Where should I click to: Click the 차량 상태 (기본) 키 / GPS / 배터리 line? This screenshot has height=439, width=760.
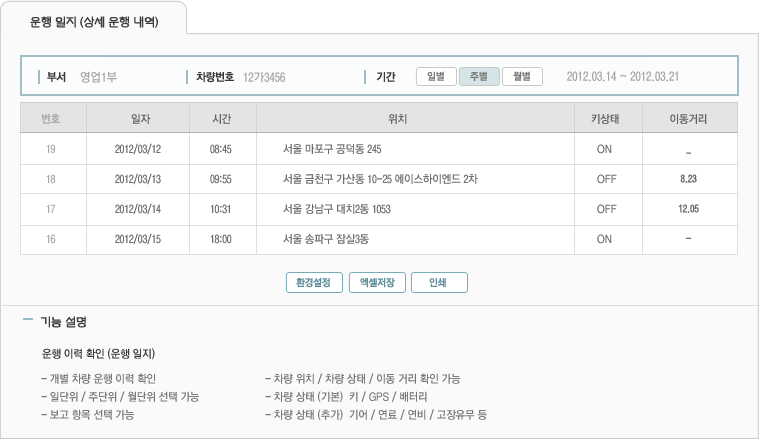pos(346,397)
